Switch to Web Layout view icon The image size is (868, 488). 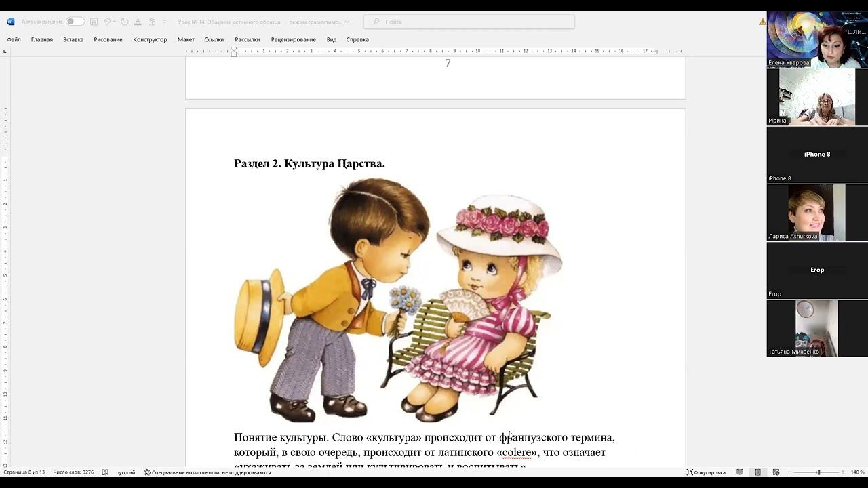click(776, 472)
